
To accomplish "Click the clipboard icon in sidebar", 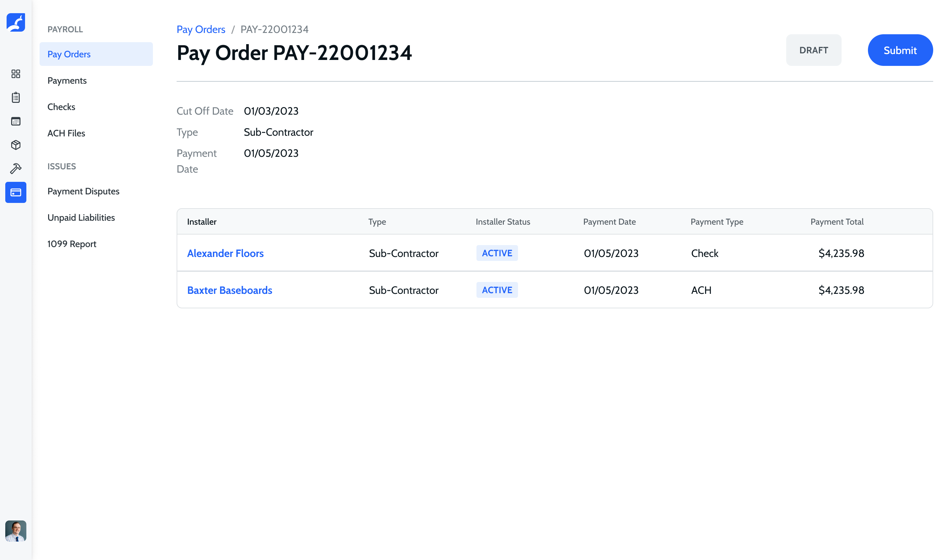I will pyautogui.click(x=15, y=98).
